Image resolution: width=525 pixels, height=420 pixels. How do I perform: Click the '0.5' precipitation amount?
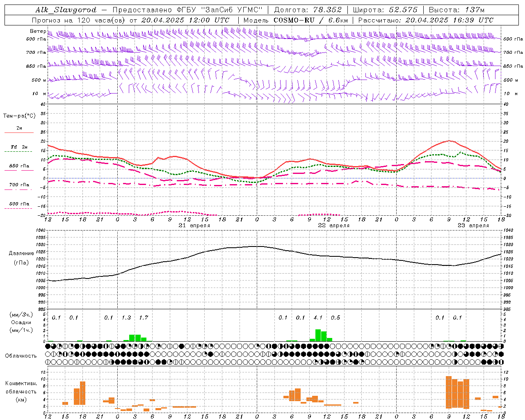click(336, 317)
